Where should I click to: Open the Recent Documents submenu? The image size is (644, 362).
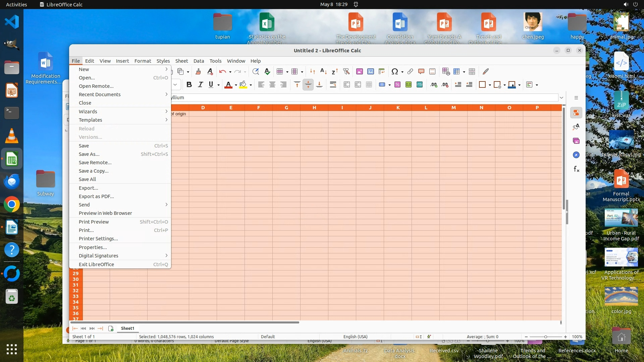click(100, 95)
